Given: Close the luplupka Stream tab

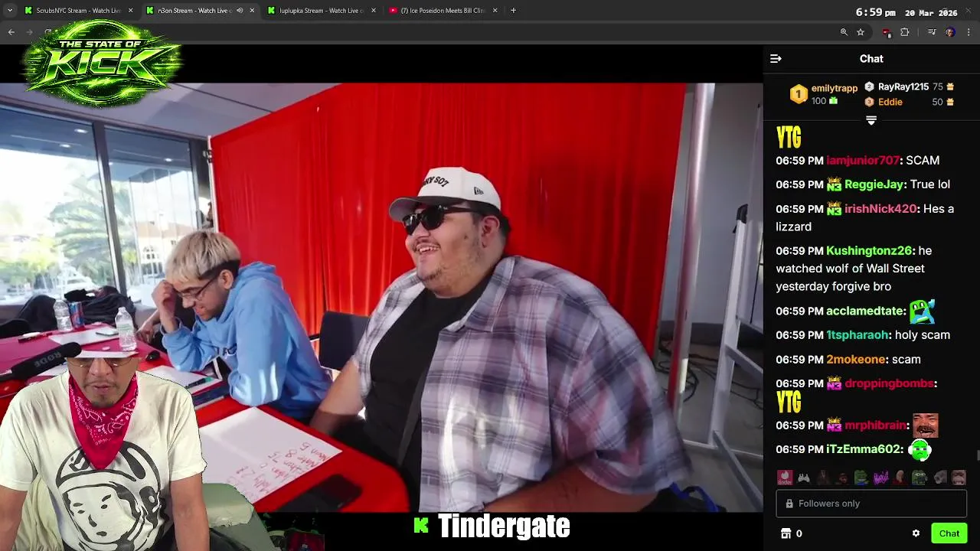Looking at the screenshot, I should click(373, 11).
